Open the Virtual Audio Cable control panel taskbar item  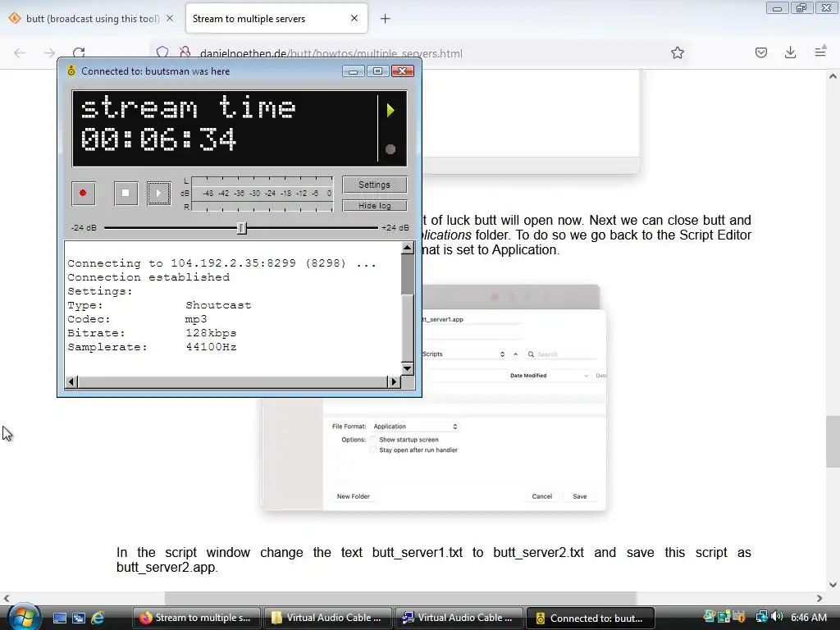459,618
